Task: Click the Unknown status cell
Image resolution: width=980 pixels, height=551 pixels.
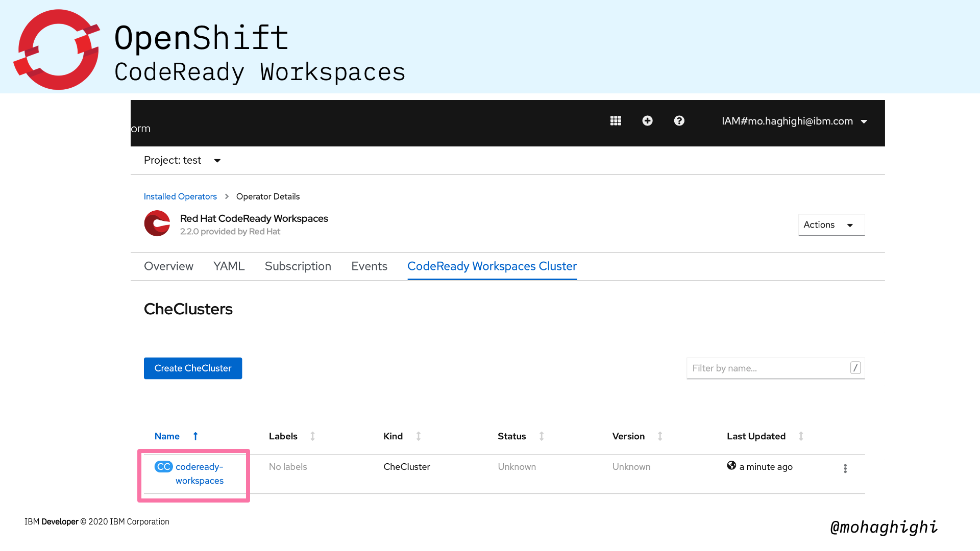Action: point(517,467)
